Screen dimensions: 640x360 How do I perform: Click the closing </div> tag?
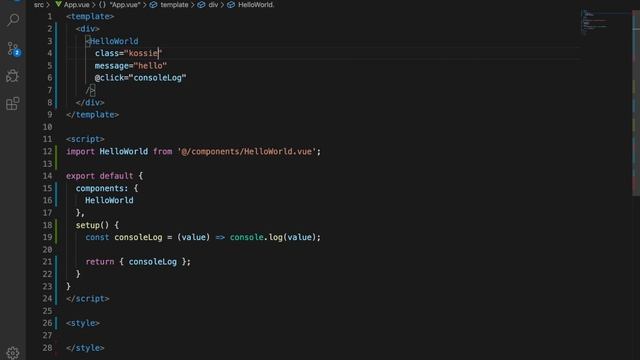[x=90, y=102]
